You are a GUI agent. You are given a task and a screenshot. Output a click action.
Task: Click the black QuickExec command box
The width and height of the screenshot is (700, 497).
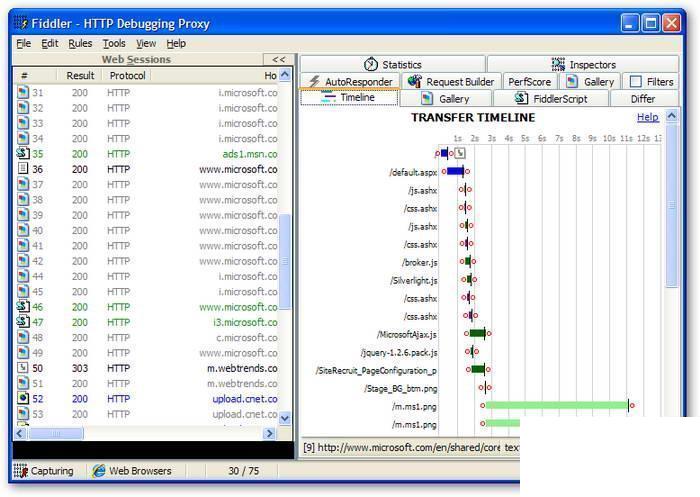click(x=153, y=450)
